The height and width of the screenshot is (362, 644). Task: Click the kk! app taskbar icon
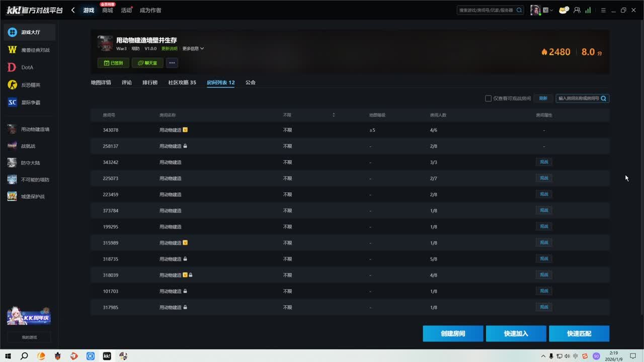107,356
